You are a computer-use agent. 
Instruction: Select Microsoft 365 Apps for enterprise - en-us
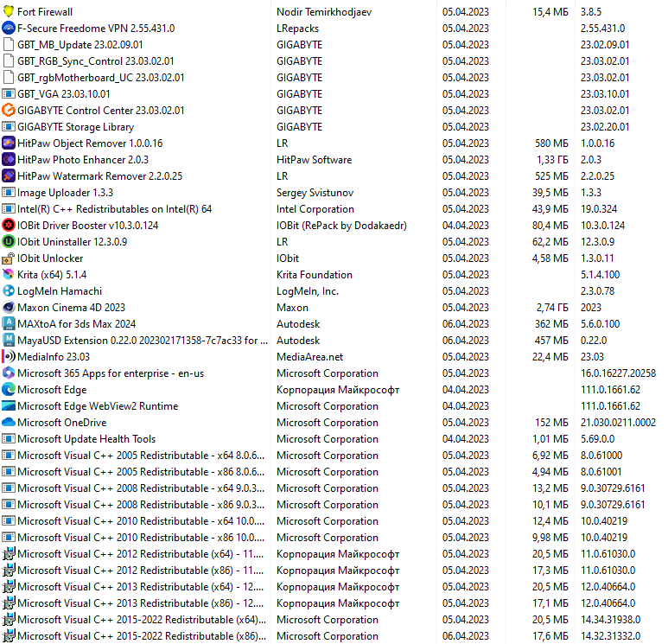pos(111,373)
